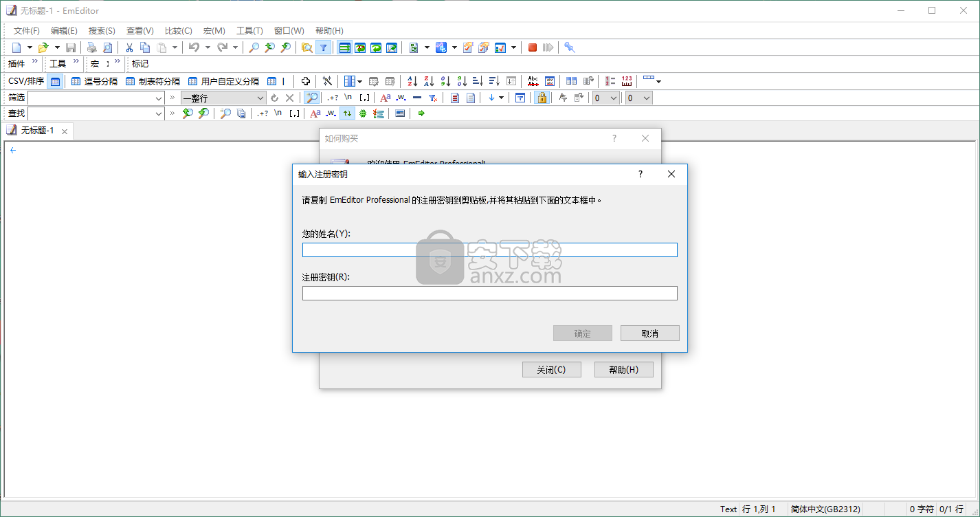980x517 pixels.
Task: Click the New file icon
Action: pyautogui.click(x=16, y=47)
